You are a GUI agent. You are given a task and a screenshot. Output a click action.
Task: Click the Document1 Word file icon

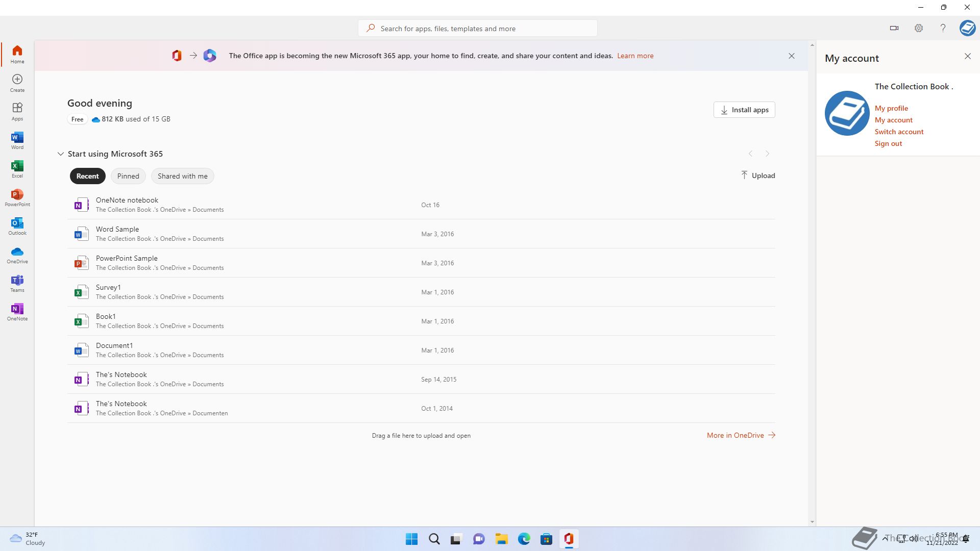[x=81, y=350]
